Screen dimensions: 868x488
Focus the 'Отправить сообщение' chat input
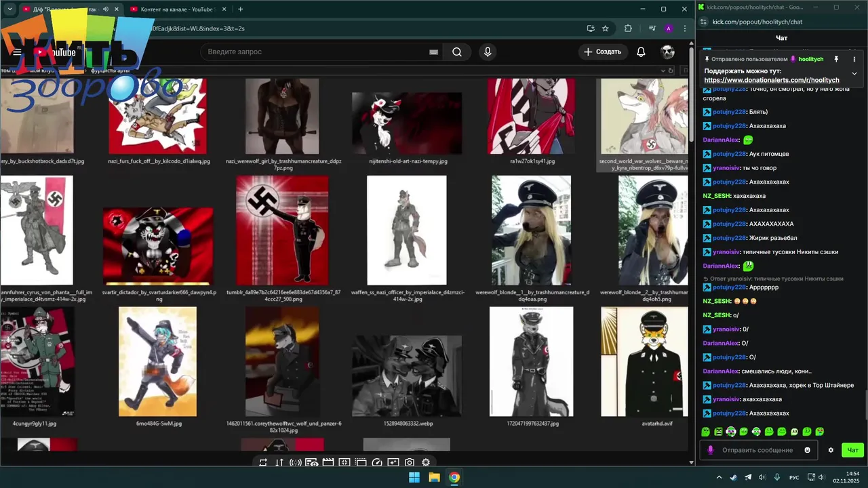[757, 450]
